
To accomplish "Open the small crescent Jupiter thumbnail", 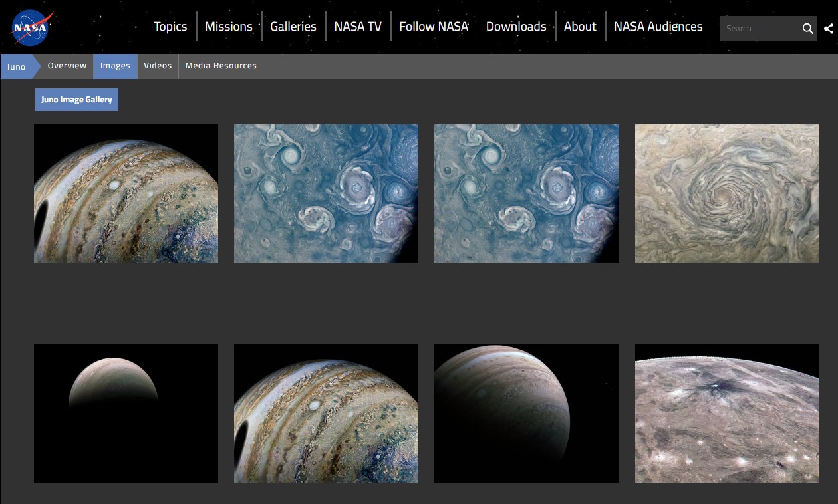I will click(x=126, y=413).
